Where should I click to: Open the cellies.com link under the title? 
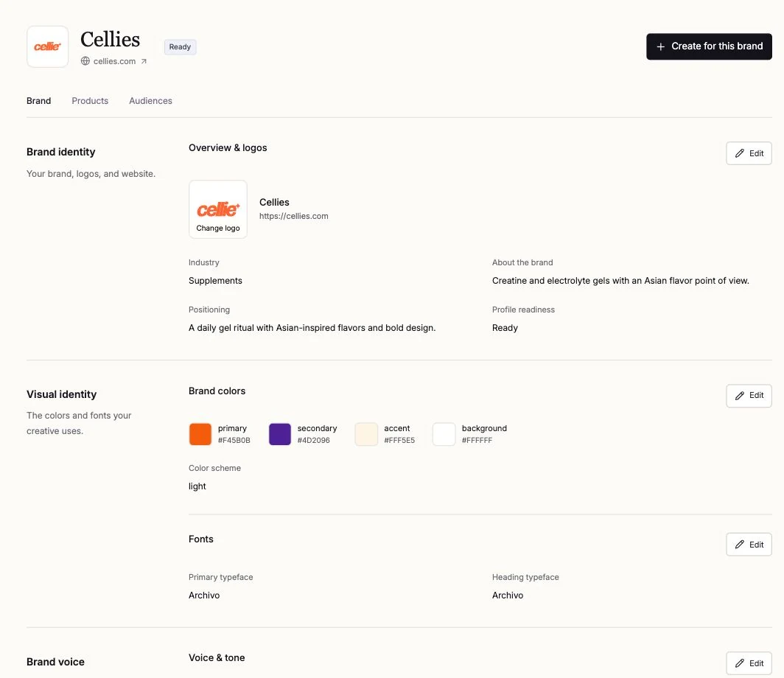coord(114,61)
